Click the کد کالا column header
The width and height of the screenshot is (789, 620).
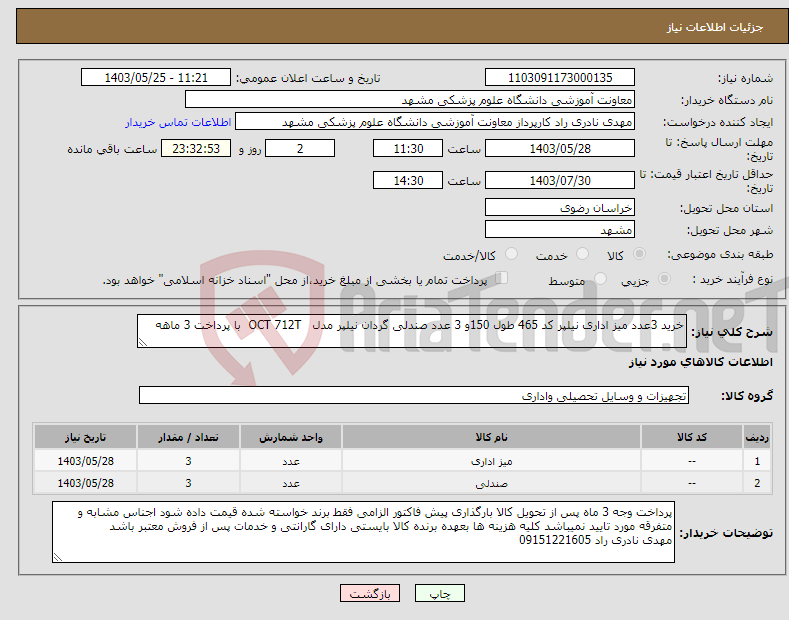point(692,437)
